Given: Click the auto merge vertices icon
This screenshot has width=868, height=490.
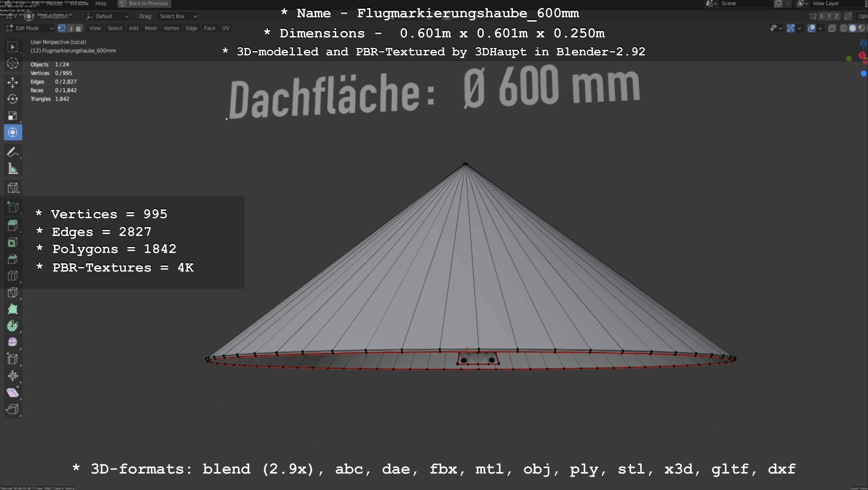Looking at the screenshot, I should (848, 16).
